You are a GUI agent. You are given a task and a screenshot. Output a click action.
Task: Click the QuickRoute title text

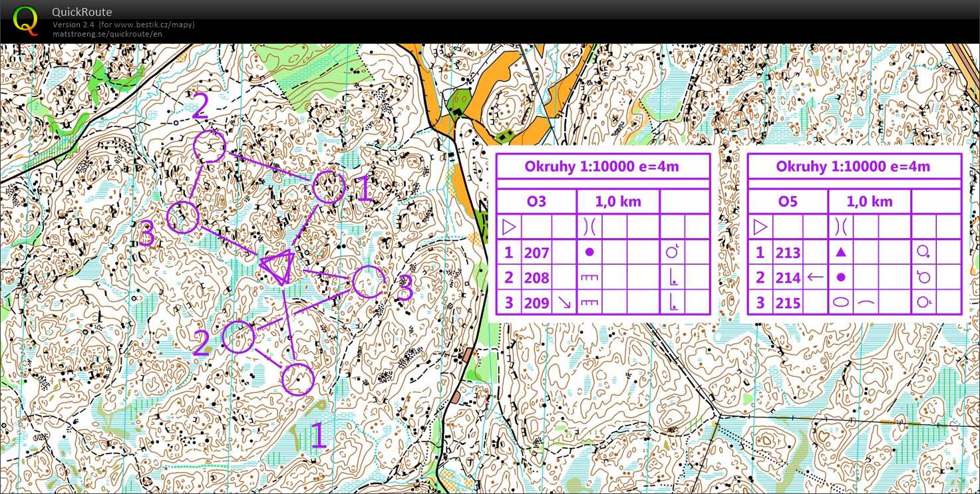point(82,12)
